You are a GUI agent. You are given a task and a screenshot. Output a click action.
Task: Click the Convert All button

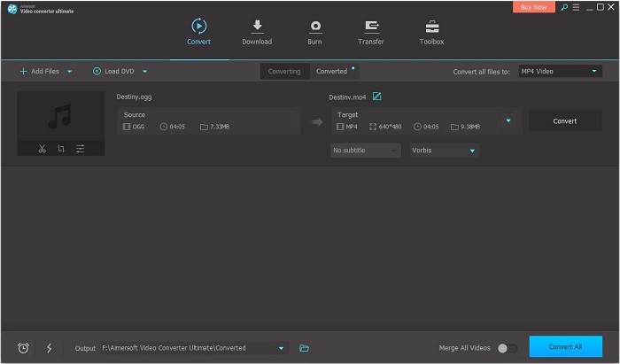point(566,346)
